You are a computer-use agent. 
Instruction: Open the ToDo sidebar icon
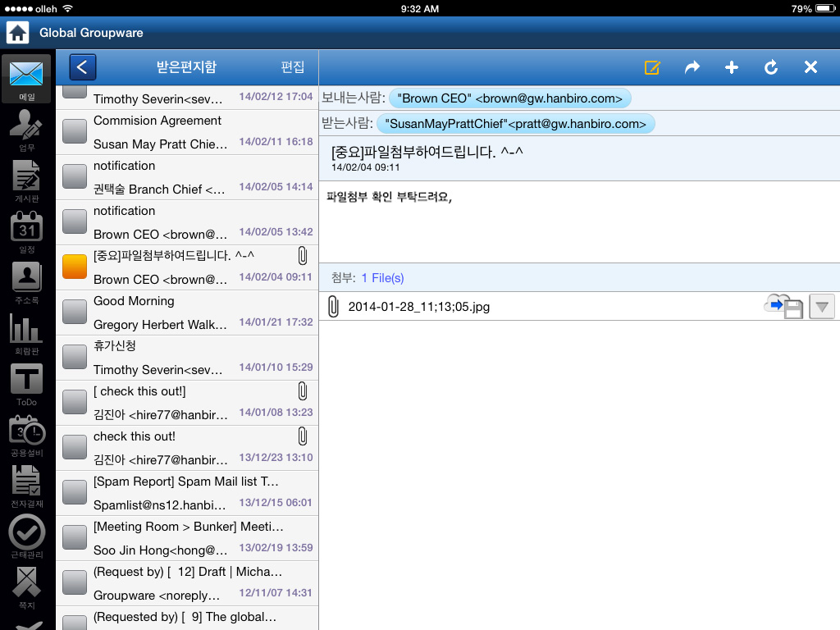point(26,385)
